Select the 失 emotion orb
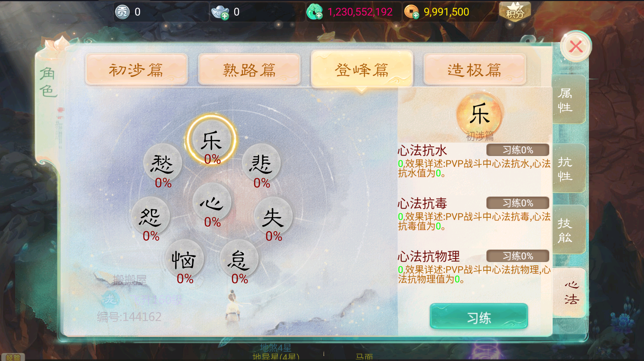The height and width of the screenshot is (361, 644). coord(273,217)
